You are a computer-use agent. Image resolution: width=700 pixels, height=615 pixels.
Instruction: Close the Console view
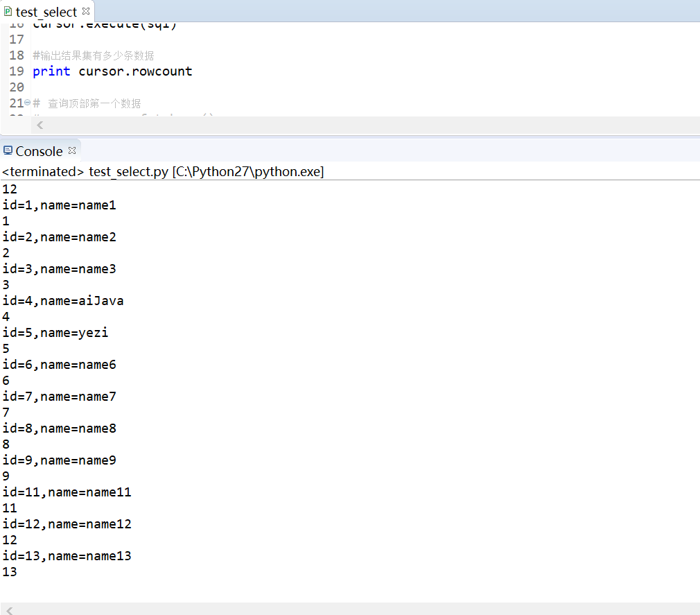[x=71, y=150]
